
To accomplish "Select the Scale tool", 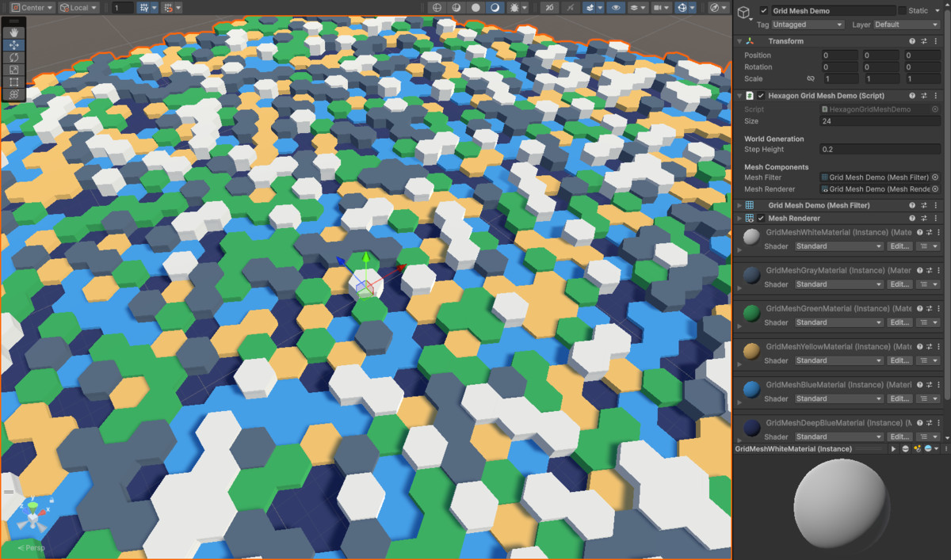I will (13, 70).
